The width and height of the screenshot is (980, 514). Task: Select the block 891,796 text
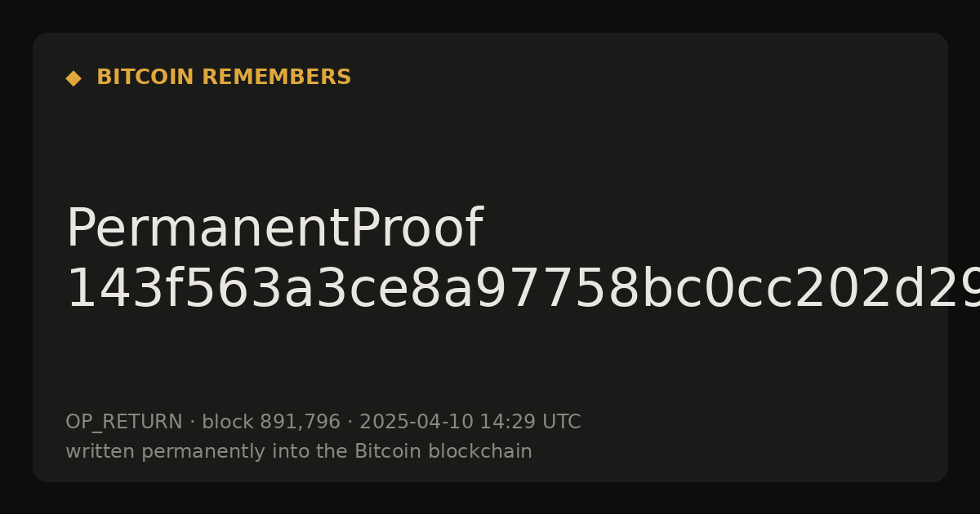271,423
